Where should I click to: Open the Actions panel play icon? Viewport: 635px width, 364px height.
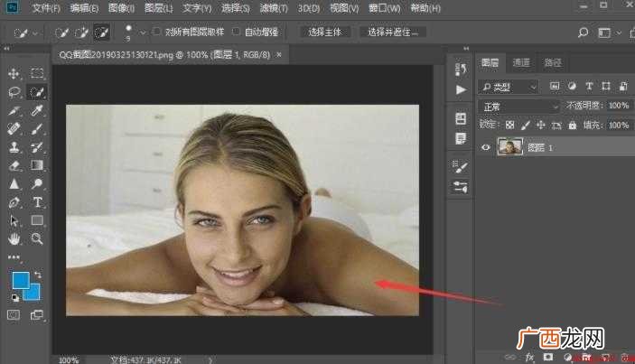point(461,89)
